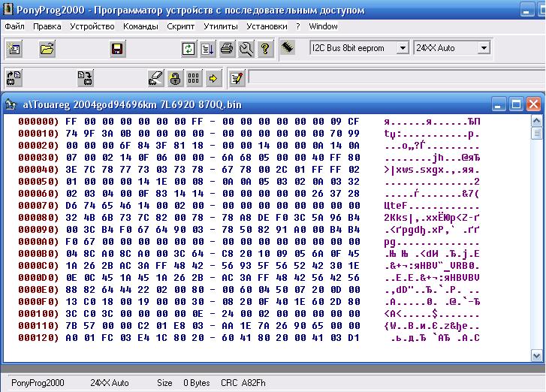
Task: Click the Reload files icon
Action: tap(189, 49)
